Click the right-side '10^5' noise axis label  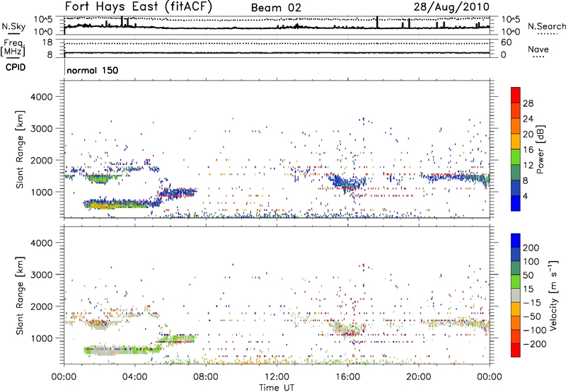(x=511, y=20)
